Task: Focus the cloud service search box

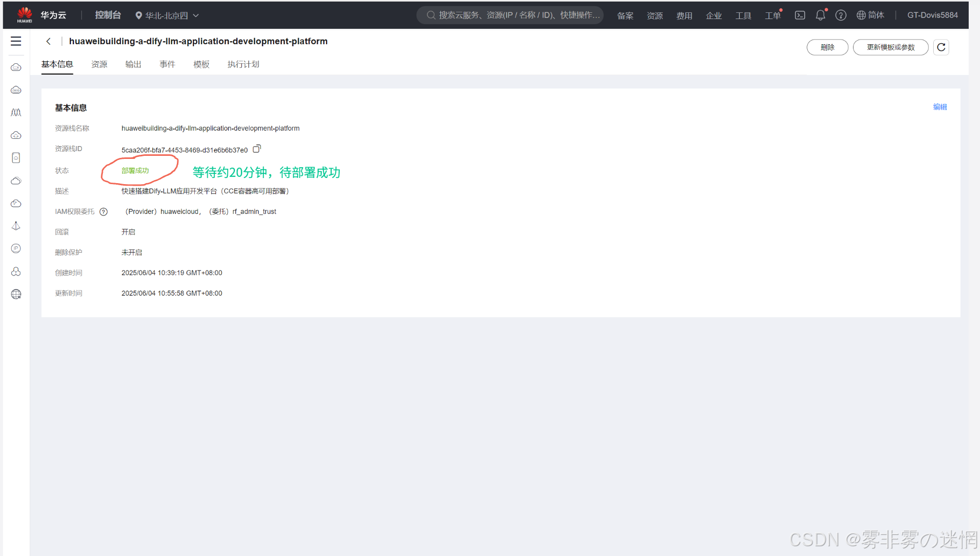Action: click(x=510, y=15)
